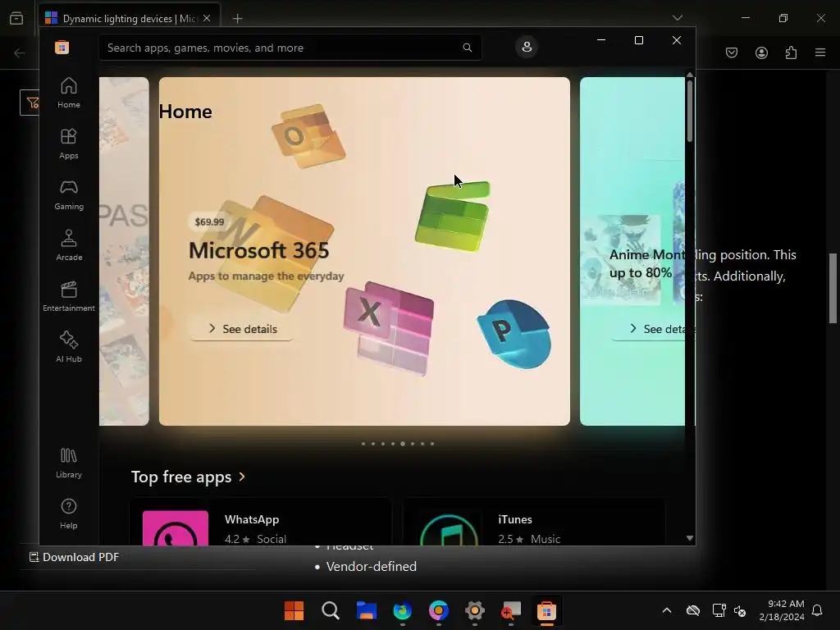Open File Explorer from taskbar
This screenshot has width=840, height=630.
pos(367,610)
